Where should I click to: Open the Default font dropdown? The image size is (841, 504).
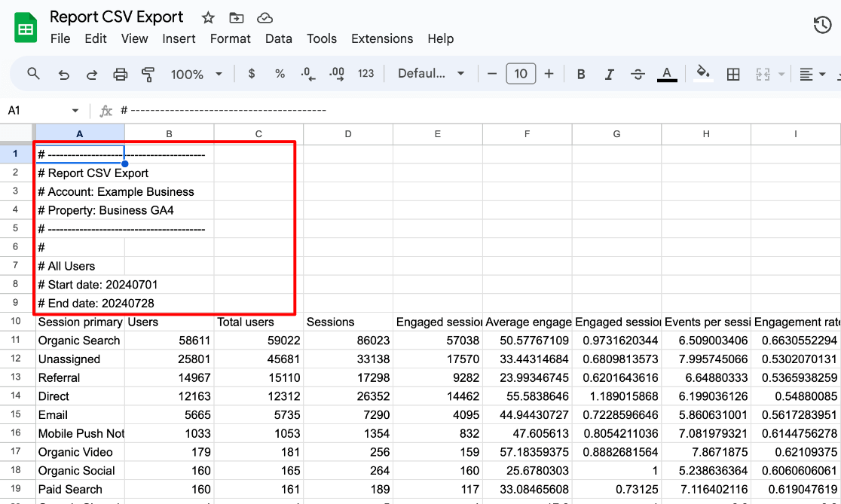pyautogui.click(x=430, y=74)
